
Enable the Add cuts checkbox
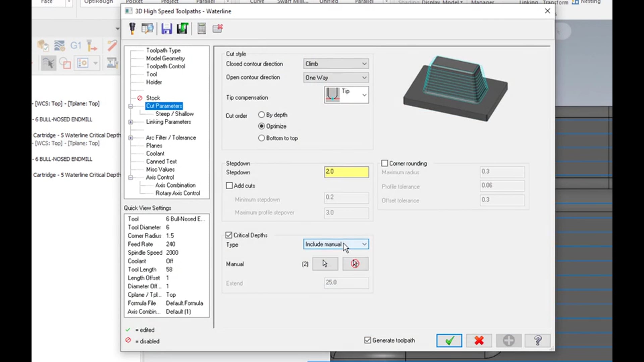tap(229, 185)
